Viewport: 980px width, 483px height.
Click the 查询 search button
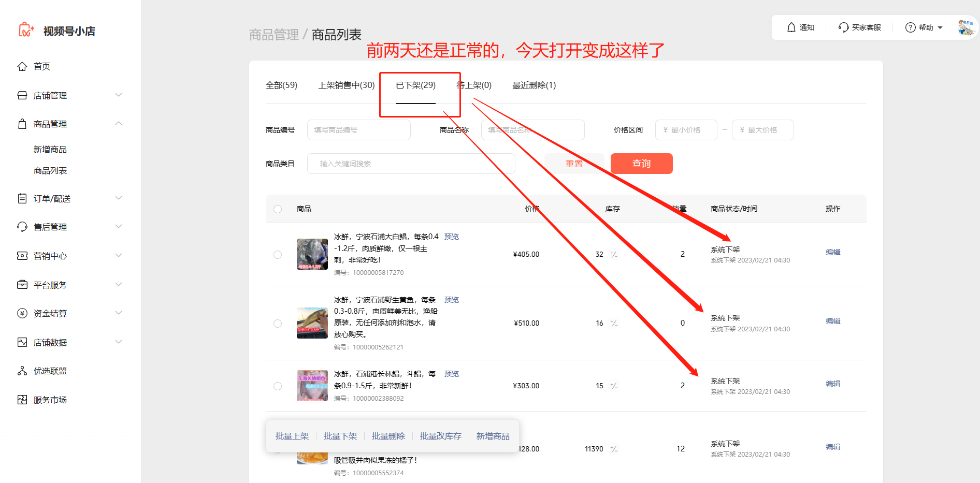point(642,164)
